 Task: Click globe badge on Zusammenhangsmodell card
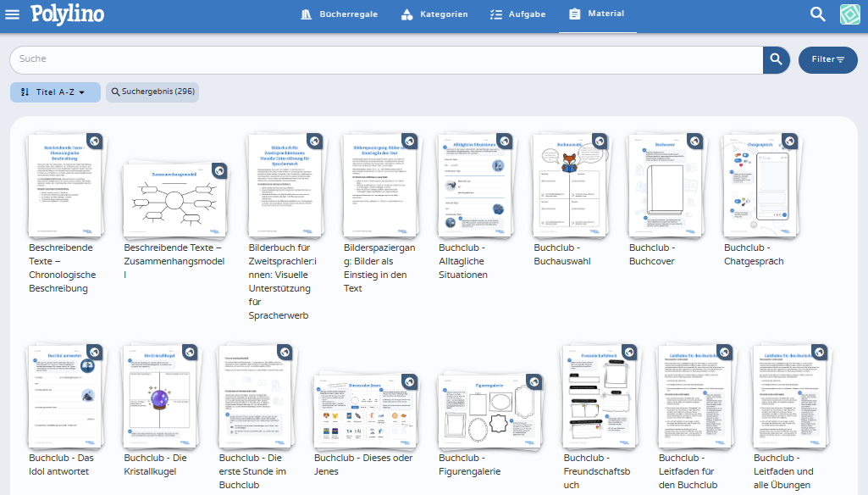(219, 170)
